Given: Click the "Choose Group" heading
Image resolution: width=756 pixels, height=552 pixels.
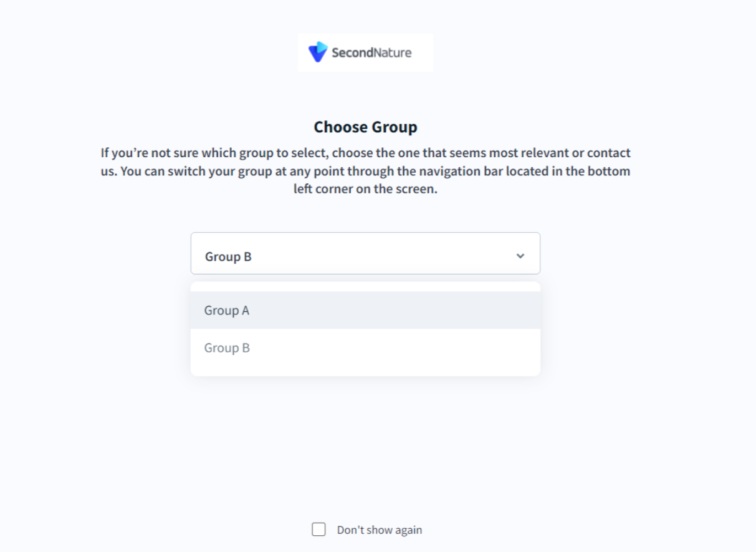Looking at the screenshot, I should pos(365,127).
